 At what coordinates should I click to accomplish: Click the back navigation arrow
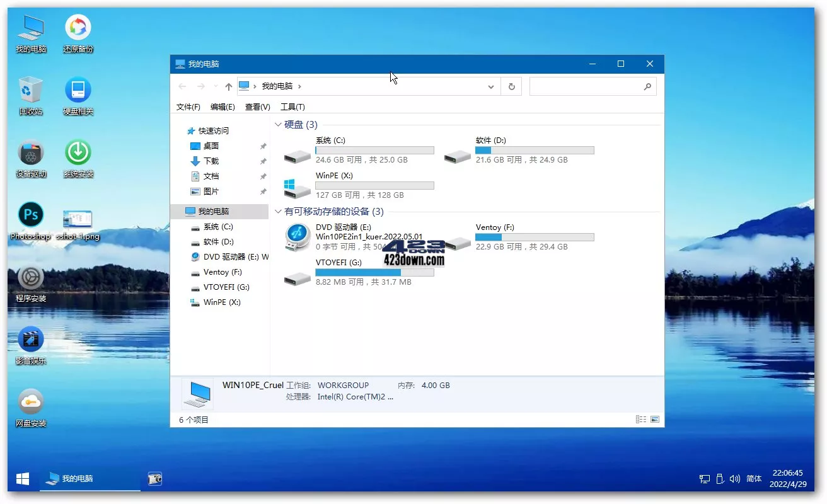[183, 86]
